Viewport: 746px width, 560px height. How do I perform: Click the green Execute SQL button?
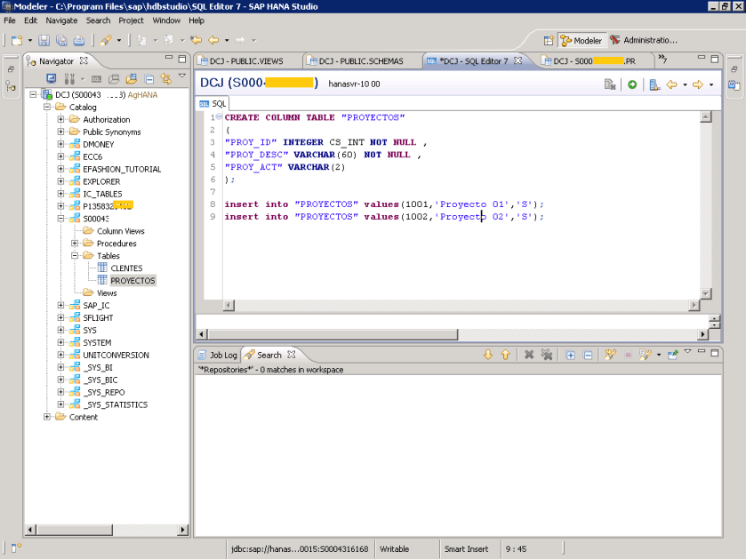click(632, 84)
